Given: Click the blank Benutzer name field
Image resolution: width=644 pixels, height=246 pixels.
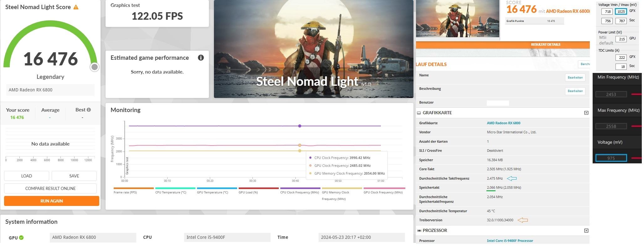Looking at the screenshot, I should pyautogui.click(x=498, y=103).
